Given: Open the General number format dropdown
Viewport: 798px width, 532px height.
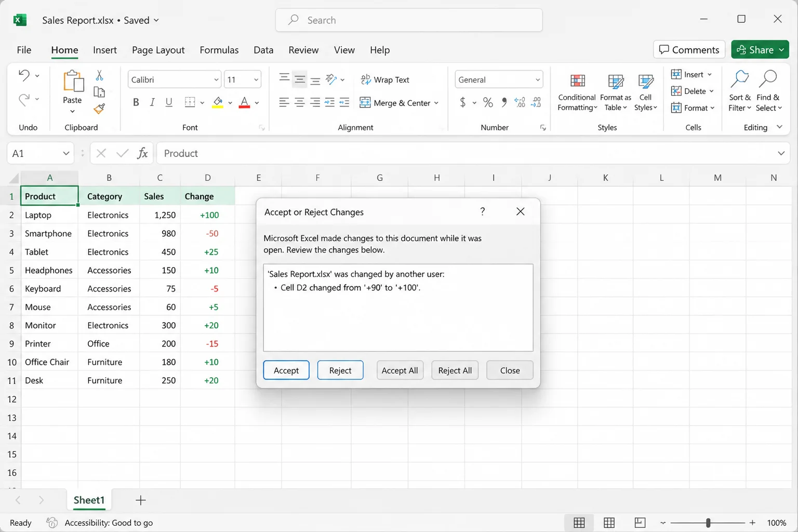Looking at the screenshot, I should coord(538,79).
